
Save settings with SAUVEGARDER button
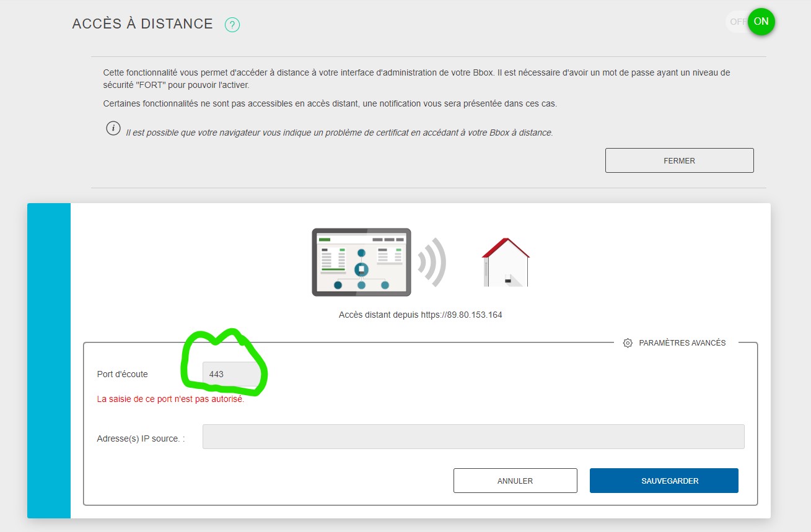click(664, 481)
